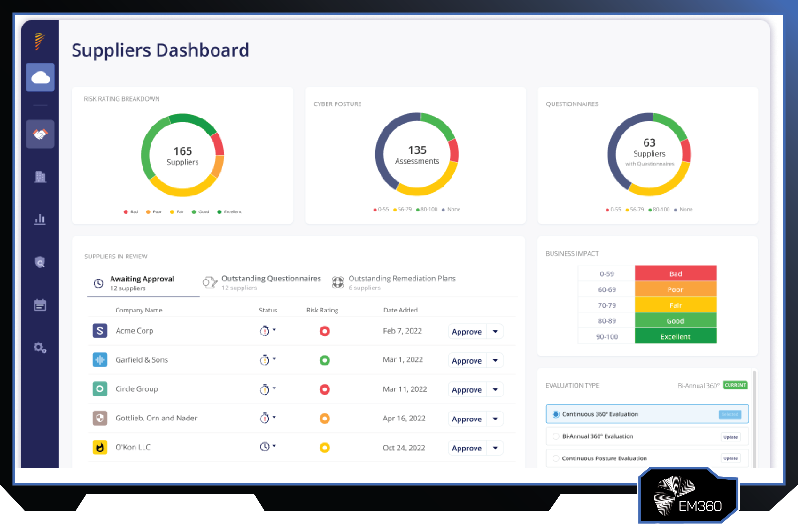Open the calendar sidebar icon
Screen dimensions: 798x532
point(40,305)
